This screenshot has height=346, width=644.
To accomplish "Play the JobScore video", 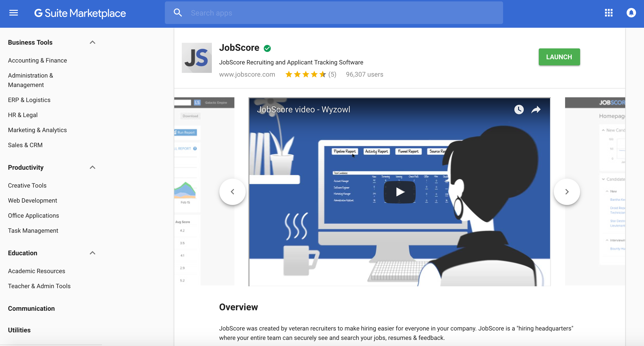I will tap(400, 192).
